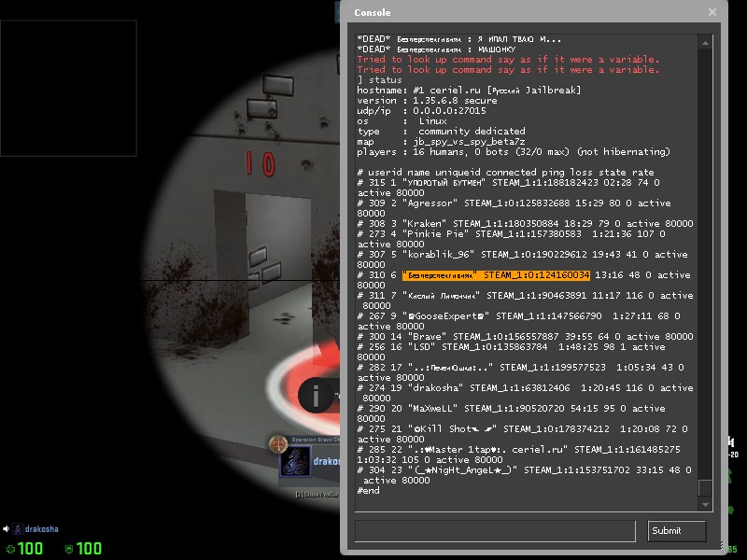Close the Console window
The width and height of the screenshot is (747, 560).
click(712, 12)
